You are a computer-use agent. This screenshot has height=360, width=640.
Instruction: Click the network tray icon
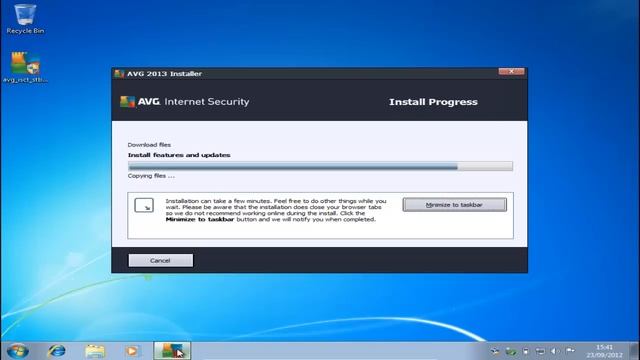pyautogui.click(x=540, y=351)
